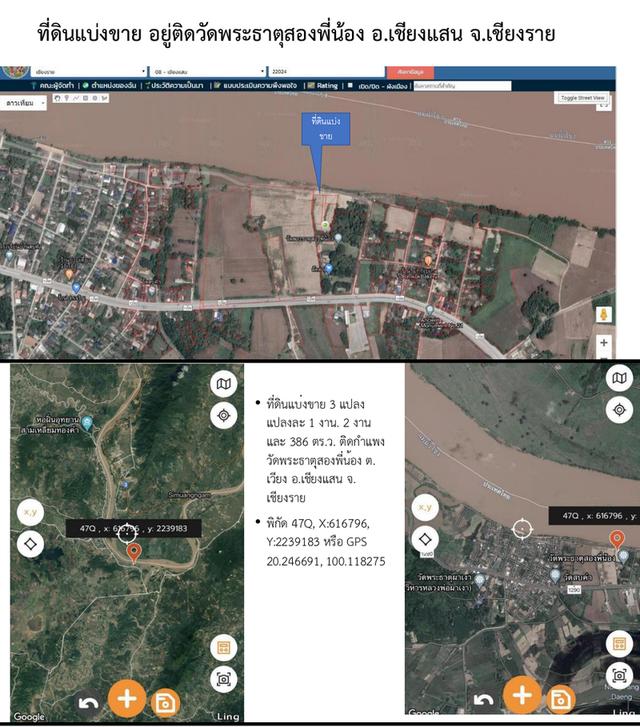Viewport: 640px width, 727px height.
Task: Click the text ที่ดินแบ่งขาย 3 แปลง
Action: [x=315, y=404]
